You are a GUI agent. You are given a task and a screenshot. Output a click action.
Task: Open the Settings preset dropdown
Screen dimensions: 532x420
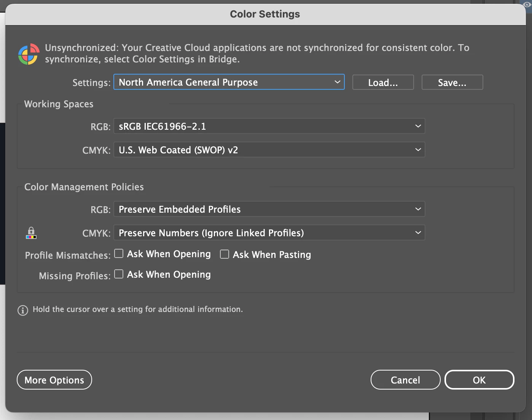click(x=229, y=82)
